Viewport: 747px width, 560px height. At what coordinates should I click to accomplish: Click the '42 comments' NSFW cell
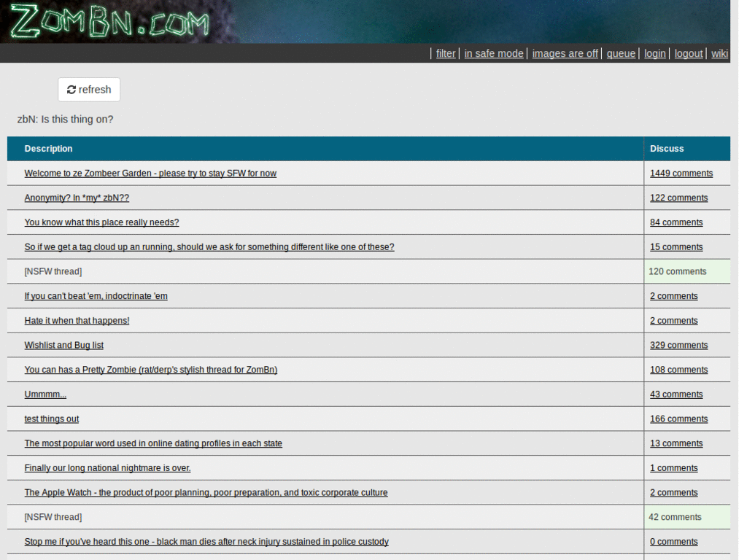tap(687, 517)
